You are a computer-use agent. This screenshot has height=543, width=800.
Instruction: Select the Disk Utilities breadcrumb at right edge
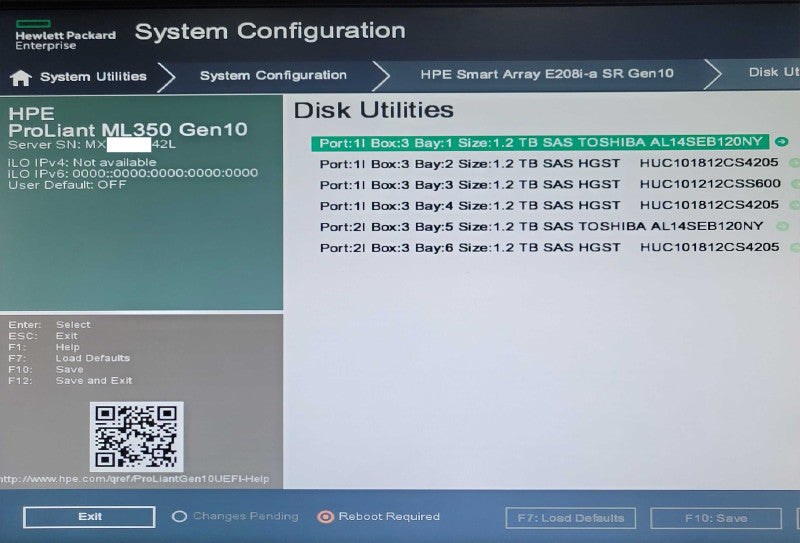coord(774,72)
